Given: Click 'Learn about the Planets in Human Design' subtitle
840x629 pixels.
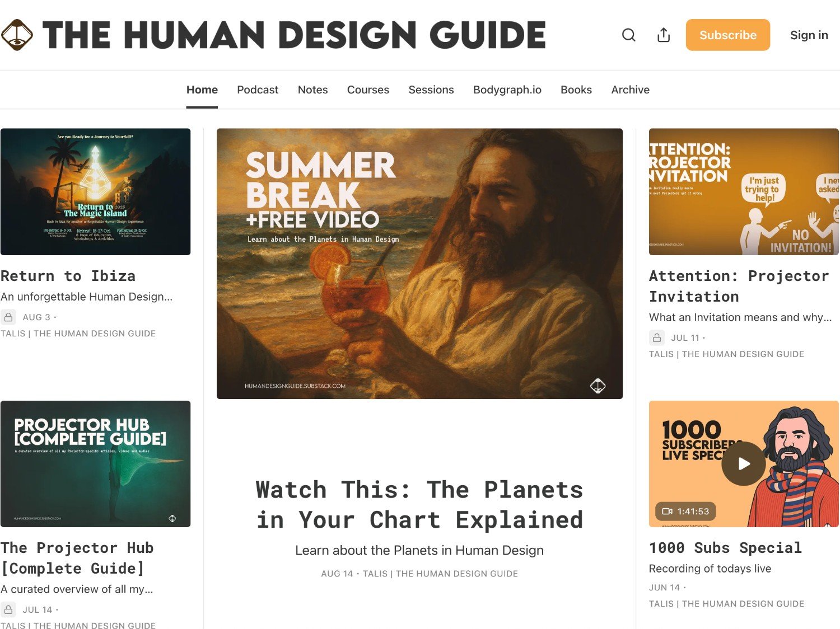Looking at the screenshot, I should (x=419, y=551).
